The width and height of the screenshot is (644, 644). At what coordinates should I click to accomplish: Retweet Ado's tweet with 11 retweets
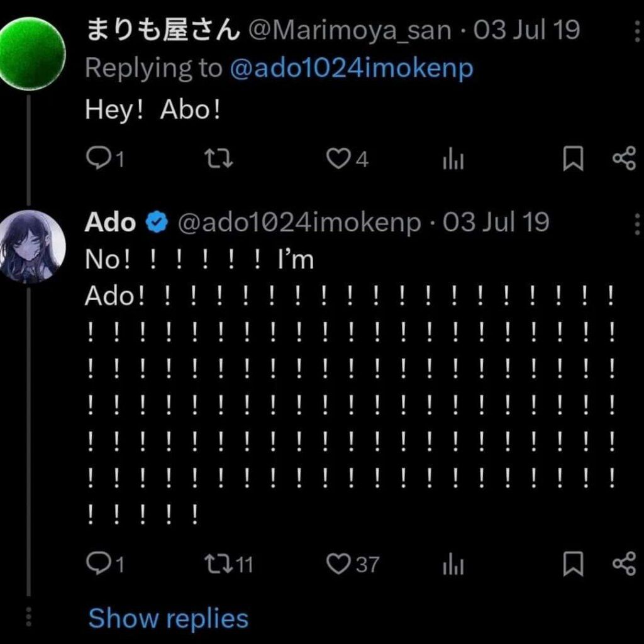[x=229, y=564]
